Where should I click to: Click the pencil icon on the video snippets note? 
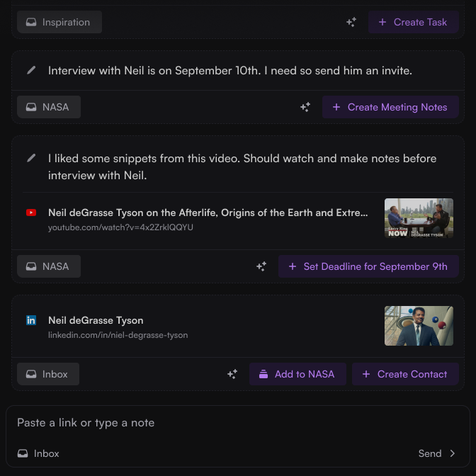tap(31, 158)
